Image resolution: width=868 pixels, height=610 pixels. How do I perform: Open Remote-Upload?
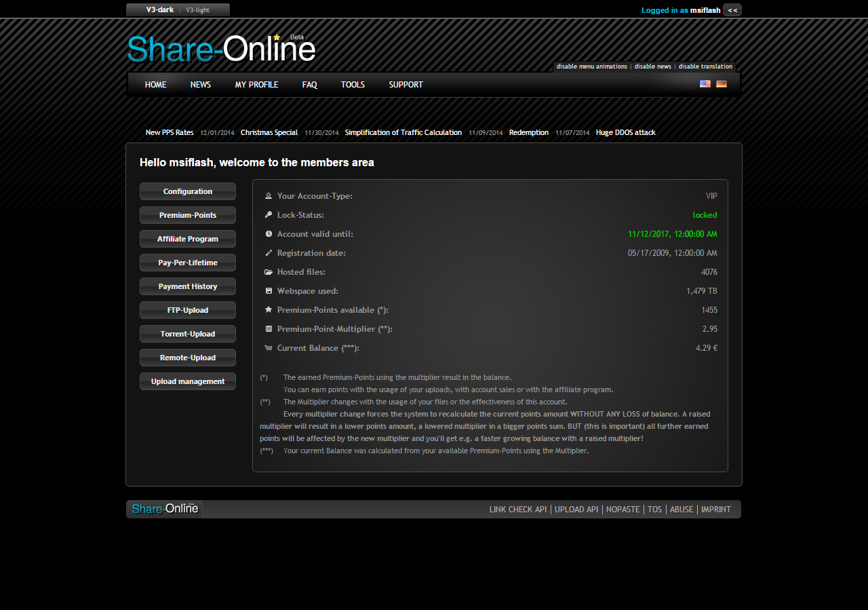pyautogui.click(x=188, y=358)
